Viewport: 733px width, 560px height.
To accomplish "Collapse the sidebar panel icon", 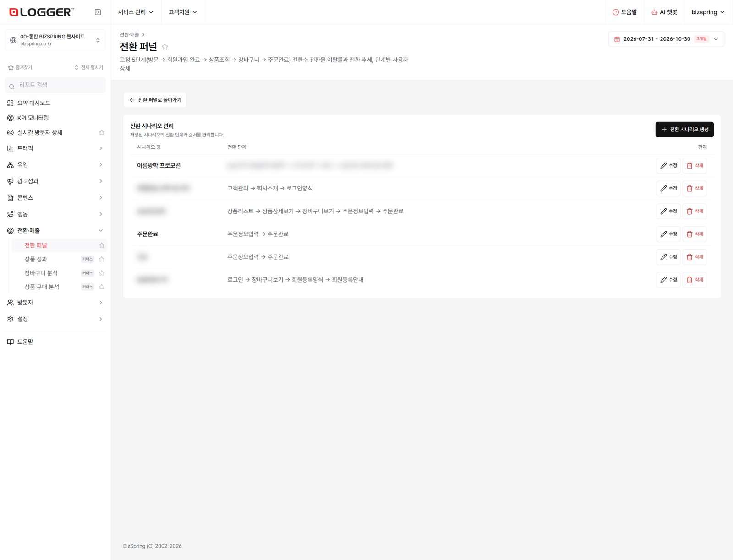I will pos(98,12).
